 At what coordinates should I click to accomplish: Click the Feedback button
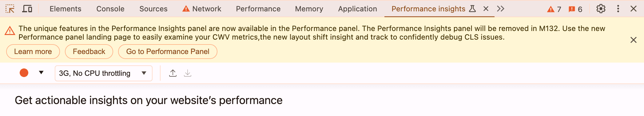tap(89, 52)
